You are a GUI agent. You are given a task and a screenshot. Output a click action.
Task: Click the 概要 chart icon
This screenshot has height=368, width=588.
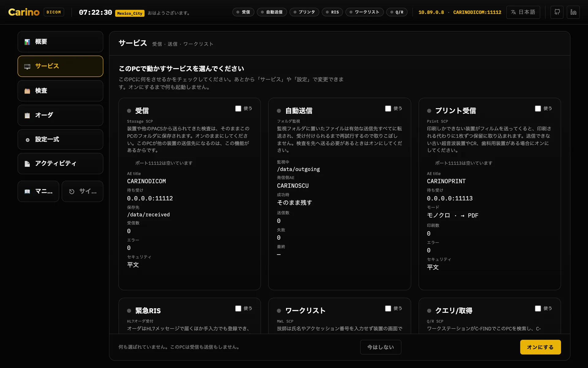(27, 42)
